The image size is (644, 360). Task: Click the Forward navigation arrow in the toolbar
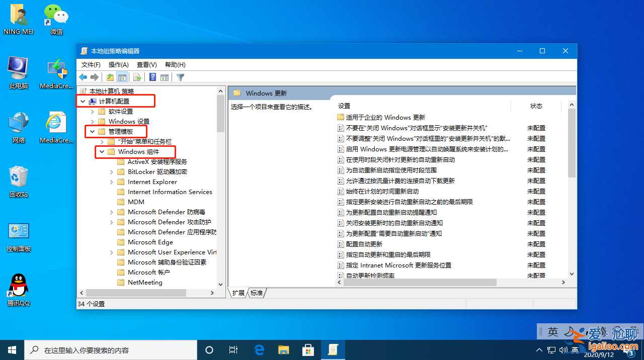[95, 77]
